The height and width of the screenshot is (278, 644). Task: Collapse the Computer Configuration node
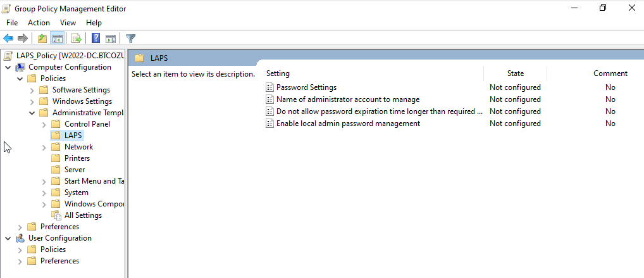pos(8,68)
